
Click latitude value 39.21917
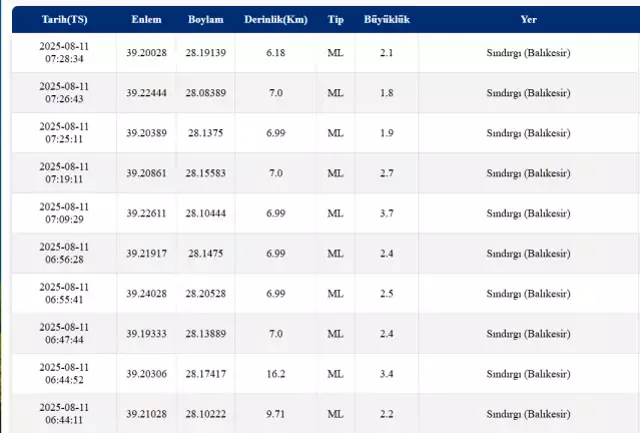[x=146, y=254]
